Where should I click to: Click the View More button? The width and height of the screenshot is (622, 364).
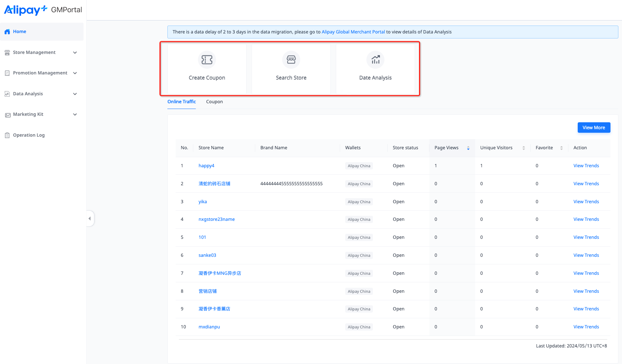[594, 128]
